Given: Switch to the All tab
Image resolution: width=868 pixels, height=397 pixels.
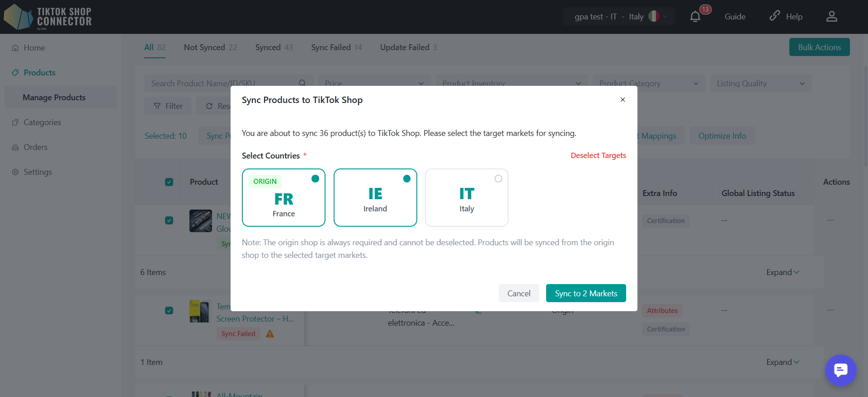Looking at the screenshot, I should pyautogui.click(x=155, y=47).
